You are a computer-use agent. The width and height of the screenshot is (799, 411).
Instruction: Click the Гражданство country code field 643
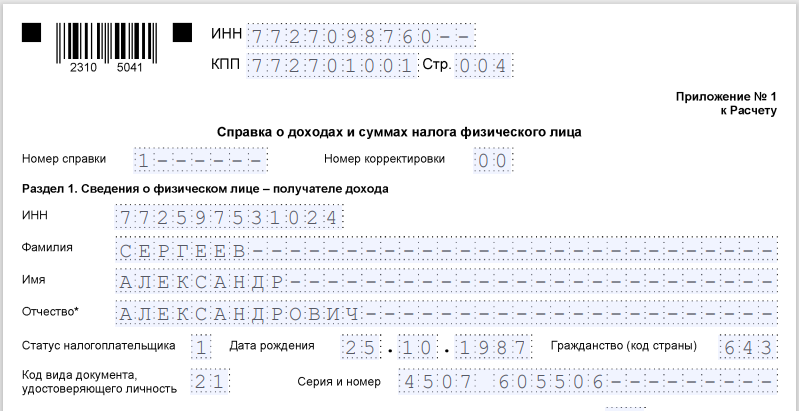click(x=747, y=347)
